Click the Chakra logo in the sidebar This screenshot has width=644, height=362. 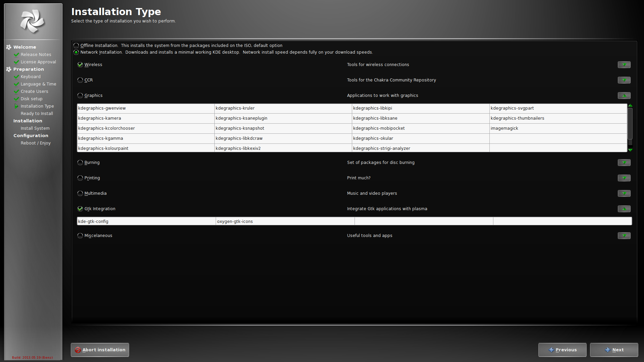coord(32,21)
